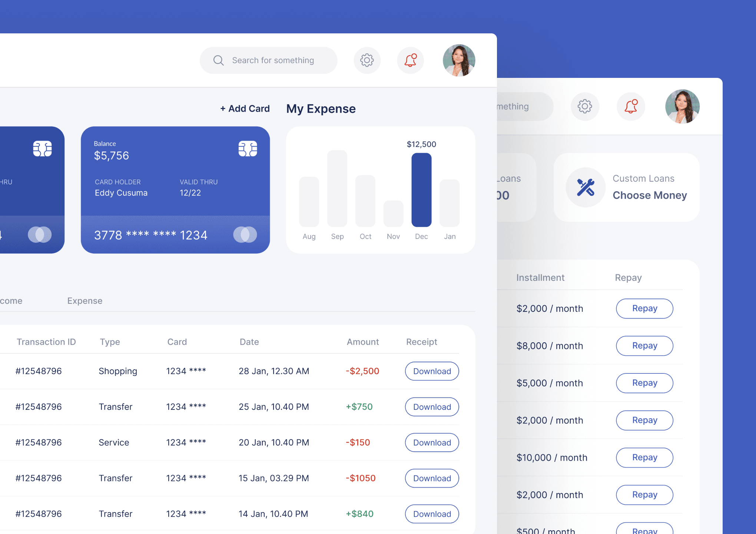Focus the Search for something field
Screen dimensions: 756x534
click(x=268, y=60)
